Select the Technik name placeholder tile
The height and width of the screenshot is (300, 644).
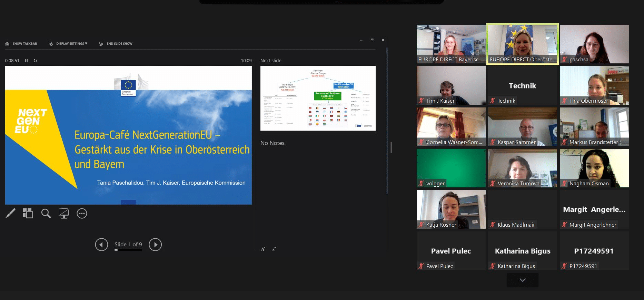click(523, 85)
